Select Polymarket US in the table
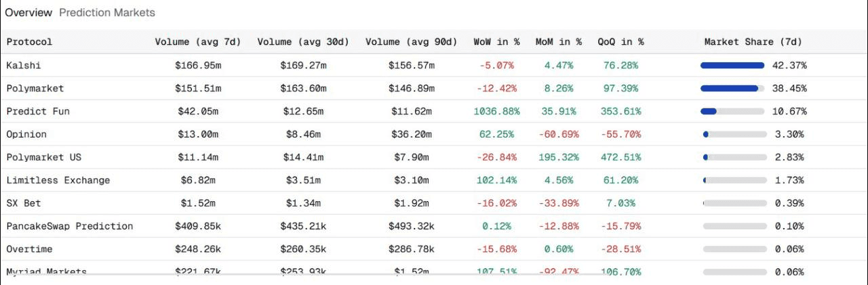This screenshot has width=868, height=285. pyautogui.click(x=43, y=158)
